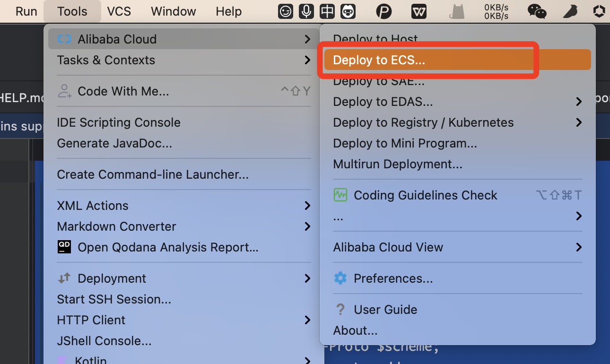The height and width of the screenshot is (364, 610).
Task: Click the P circle menu bar icon
Action: click(384, 11)
